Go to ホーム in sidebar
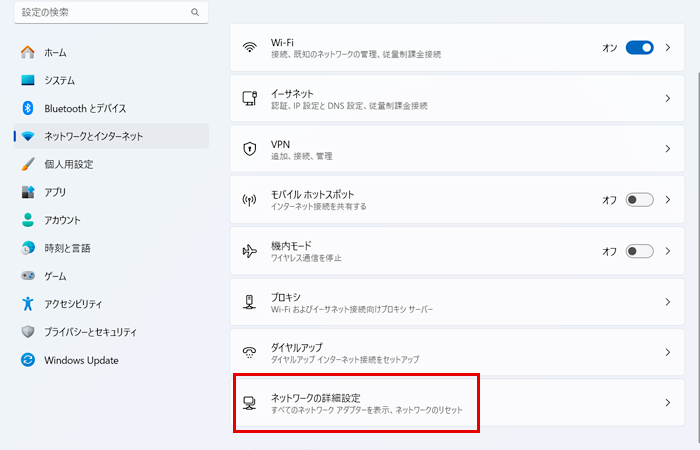700x450 pixels. pyautogui.click(x=111, y=52)
